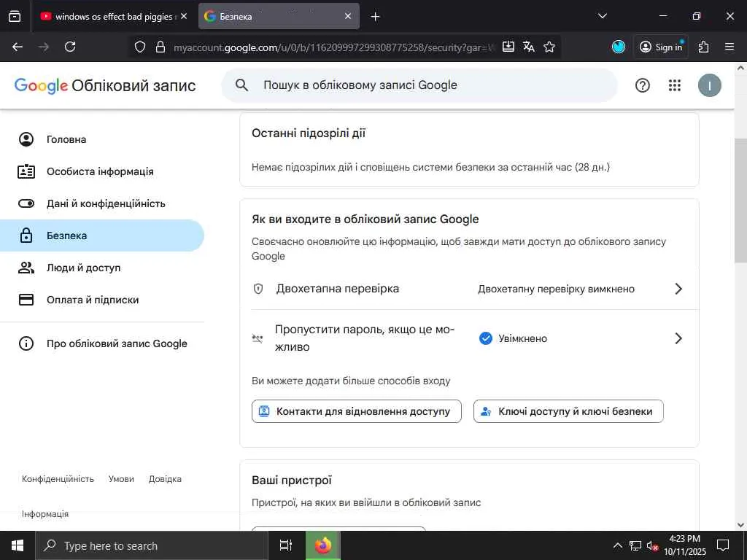Image resolution: width=747 pixels, height=560 pixels.
Task: Click the Останні підозрілі дії heading
Action: [x=309, y=133]
